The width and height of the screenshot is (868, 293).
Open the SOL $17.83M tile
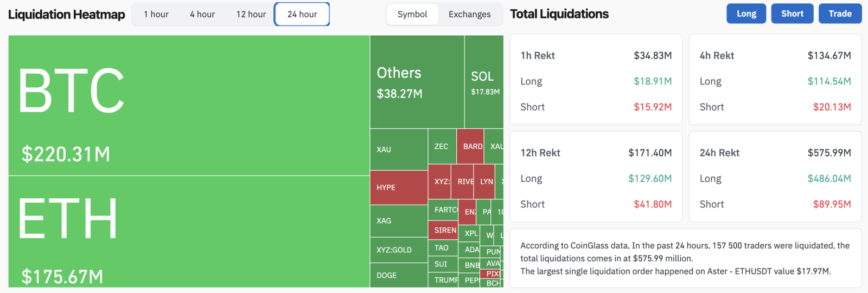click(x=484, y=82)
